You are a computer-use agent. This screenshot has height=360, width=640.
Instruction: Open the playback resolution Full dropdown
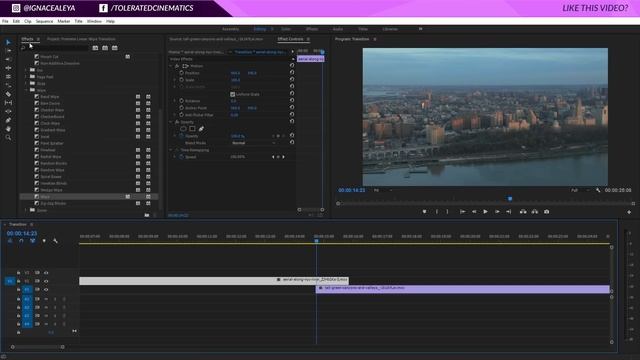pos(579,190)
